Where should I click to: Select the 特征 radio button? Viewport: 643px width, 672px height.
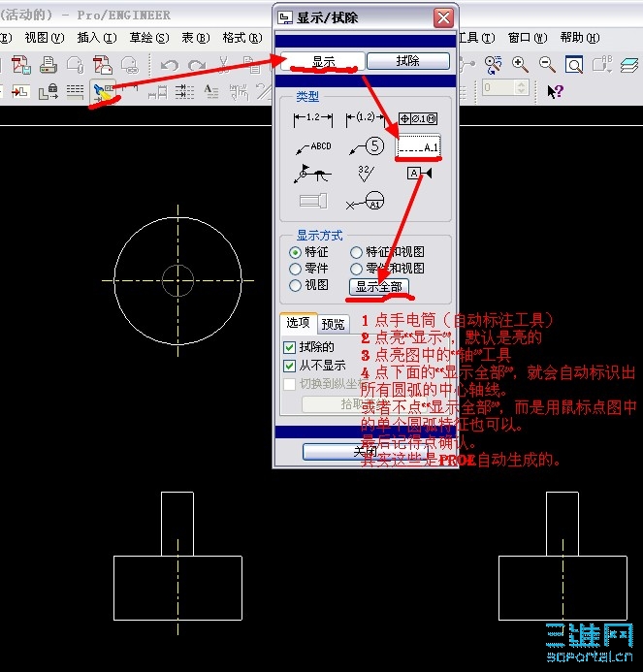[x=295, y=252]
